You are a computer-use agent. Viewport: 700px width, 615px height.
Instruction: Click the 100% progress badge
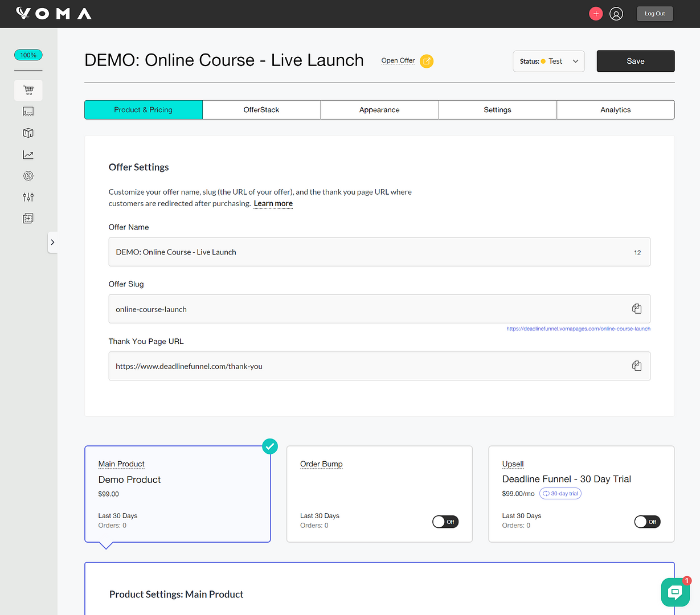coord(28,55)
